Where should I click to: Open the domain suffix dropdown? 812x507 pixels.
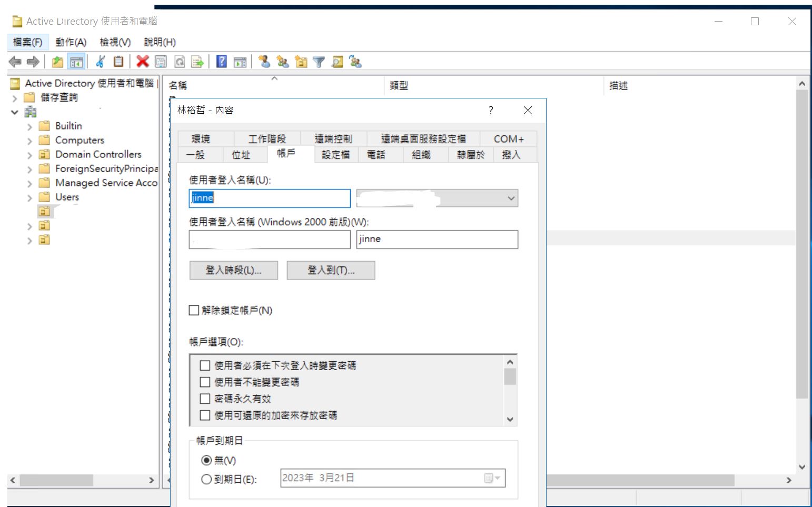click(510, 198)
